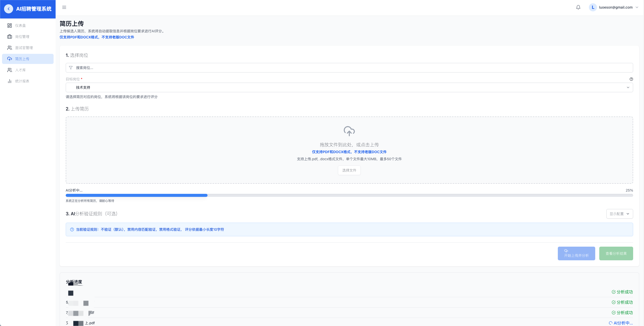
Task: Open the notification bell
Action: click(578, 7)
